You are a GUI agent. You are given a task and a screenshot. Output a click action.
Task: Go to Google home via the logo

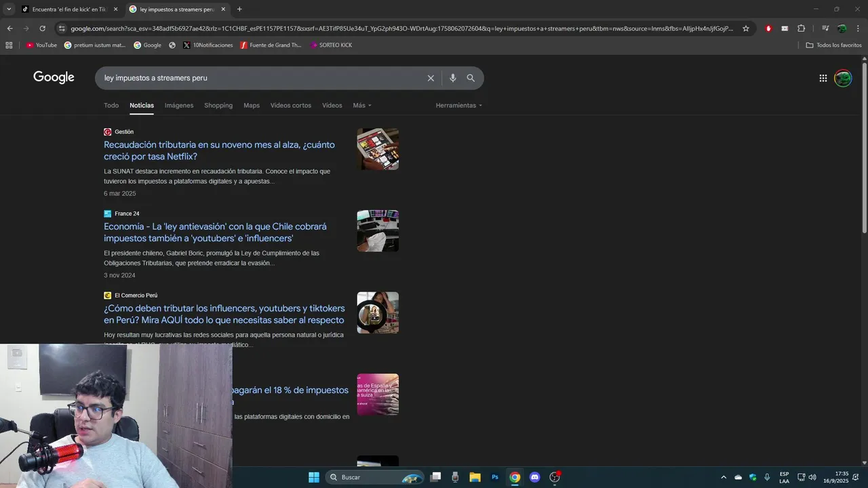[54, 77]
